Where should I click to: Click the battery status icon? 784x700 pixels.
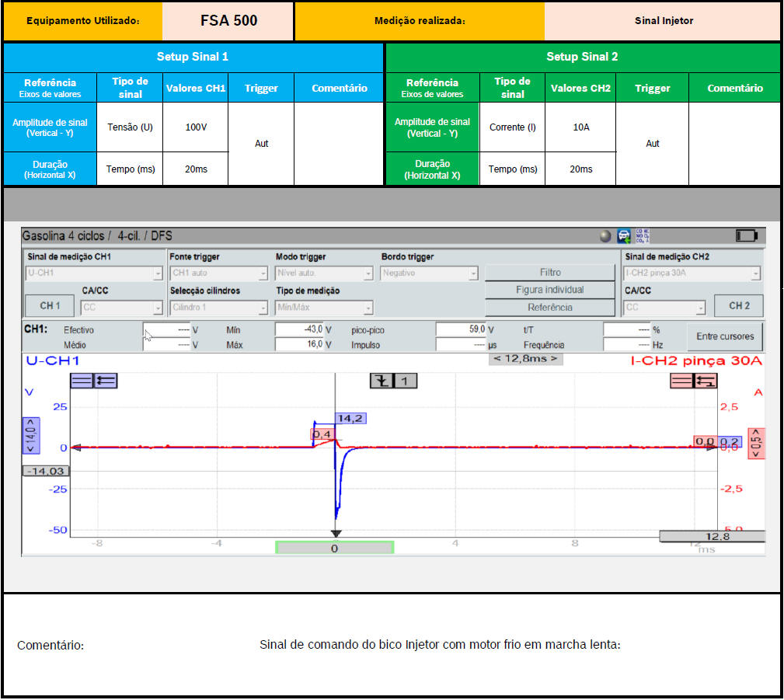pyautogui.click(x=746, y=235)
